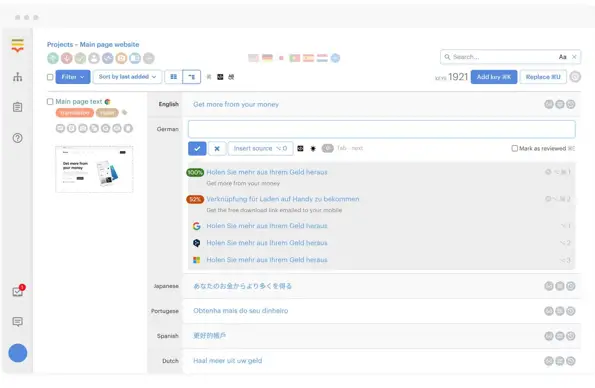Click the green upload circle icon
The image size is (595, 388).
click(x=53, y=58)
